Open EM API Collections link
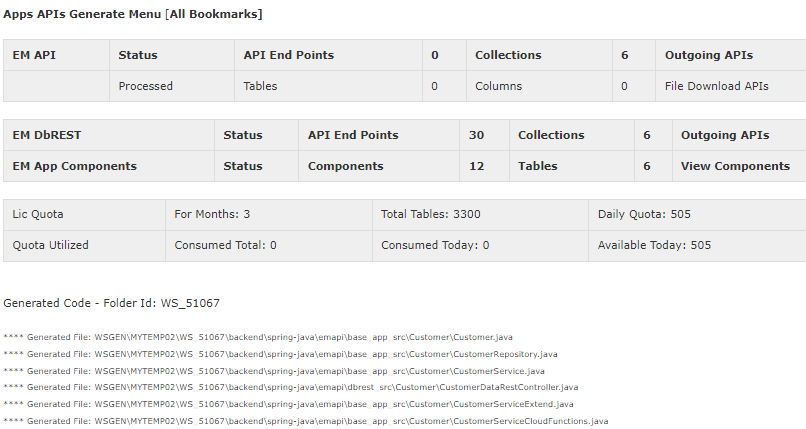Viewport: 806px width, 429px height. click(508, 55)
